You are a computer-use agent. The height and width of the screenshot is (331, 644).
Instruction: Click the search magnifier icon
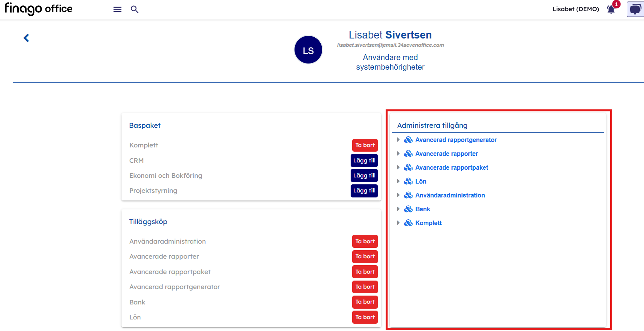[x=134, y=9]
